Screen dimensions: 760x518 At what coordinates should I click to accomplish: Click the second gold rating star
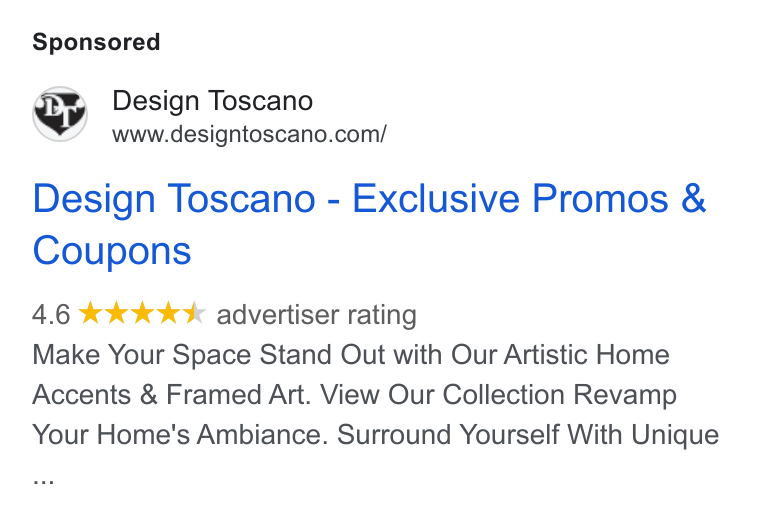tap(116, 313)
